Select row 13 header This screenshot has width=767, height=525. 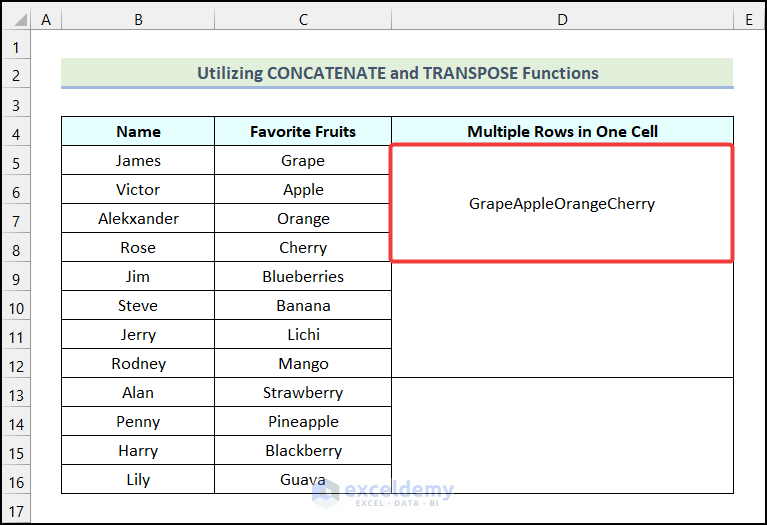click(16, 392)
